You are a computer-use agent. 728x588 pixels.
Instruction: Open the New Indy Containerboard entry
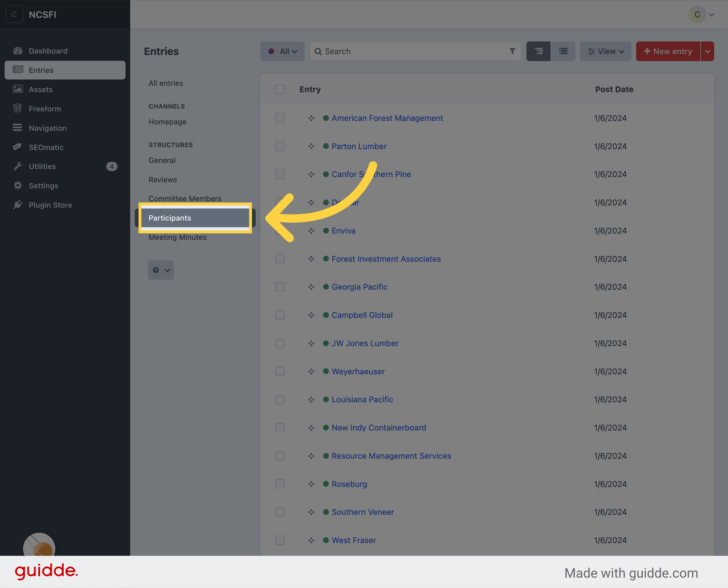[x=379, y=428]
